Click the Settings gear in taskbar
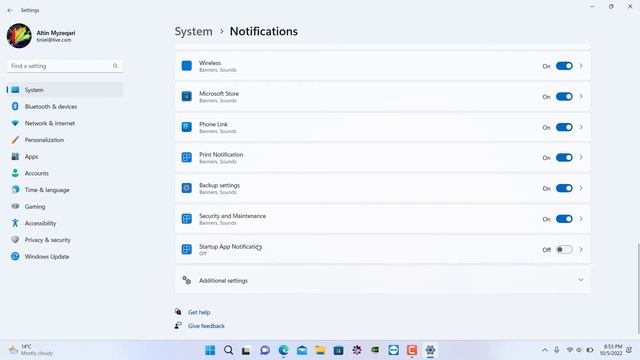 pyautogui.click(x=430, y=350)
